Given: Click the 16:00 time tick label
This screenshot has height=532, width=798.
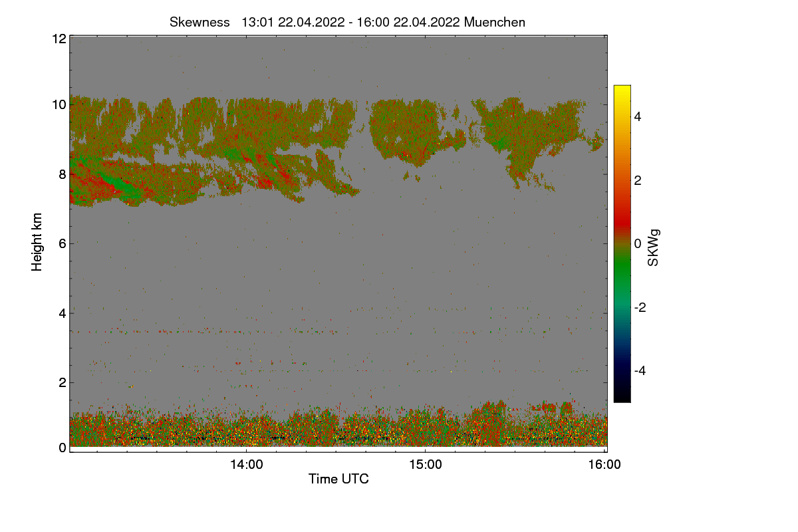Looking at the screenshot, I should point(604,465).
